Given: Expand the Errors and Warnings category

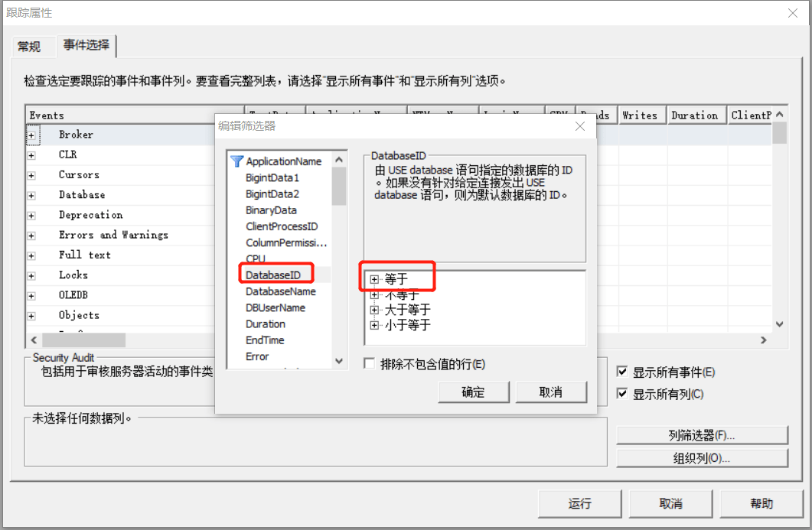Looking at the screenshot, I should tap(30, 235).
